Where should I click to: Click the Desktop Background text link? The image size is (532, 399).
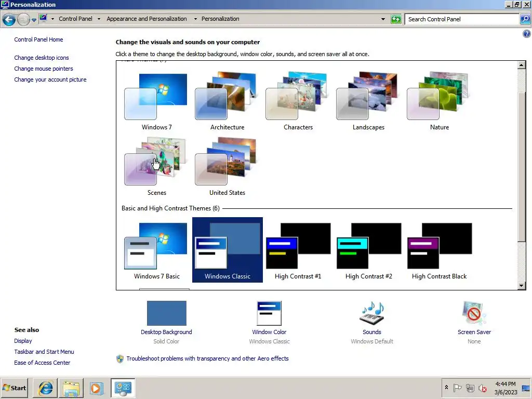pyautogui.click(x=166, y=332)
